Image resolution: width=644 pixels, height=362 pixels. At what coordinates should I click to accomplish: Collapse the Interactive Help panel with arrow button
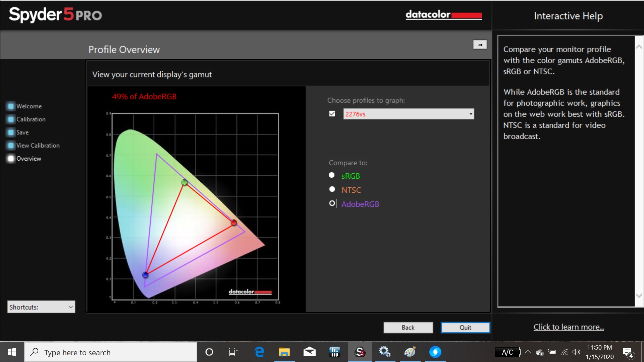(x=480, y=45)
